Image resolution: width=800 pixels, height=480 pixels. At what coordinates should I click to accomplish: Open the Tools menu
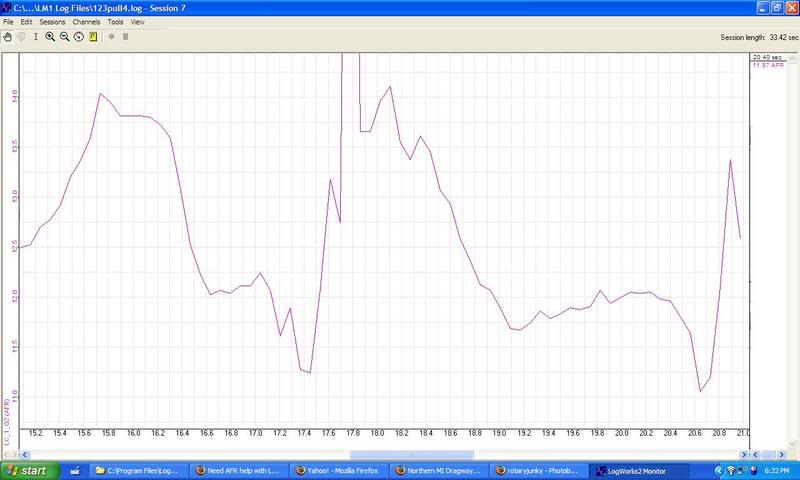coord(115,22)
